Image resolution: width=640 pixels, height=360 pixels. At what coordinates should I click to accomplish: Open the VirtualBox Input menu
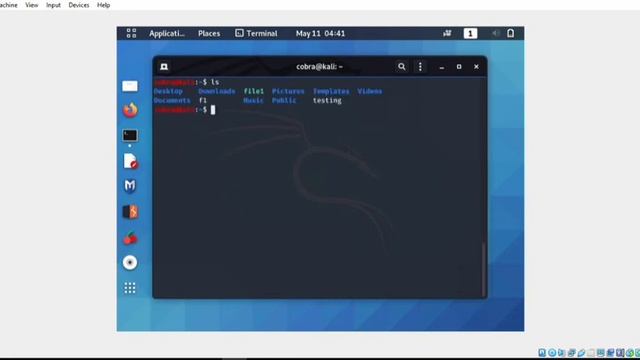coord(53,5)
